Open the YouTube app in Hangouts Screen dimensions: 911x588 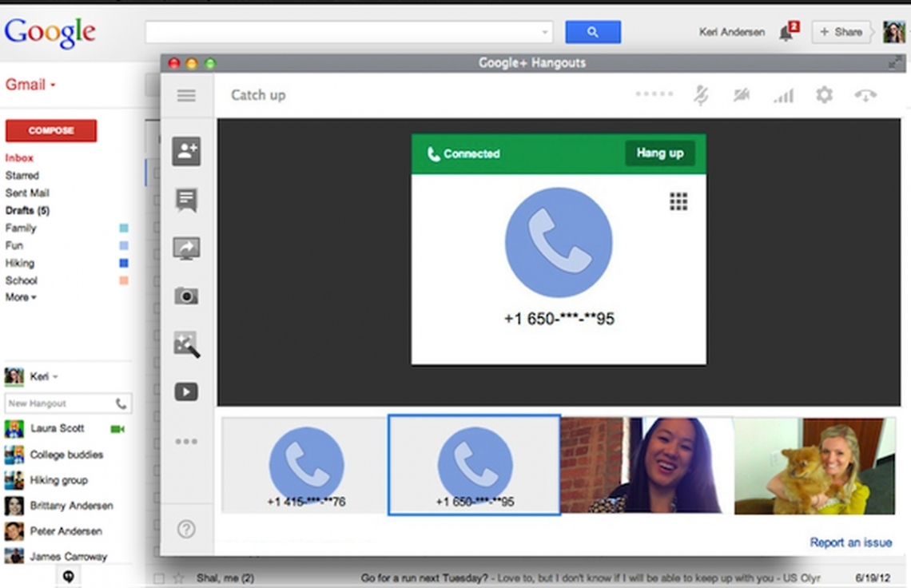(x=186, y=391)
